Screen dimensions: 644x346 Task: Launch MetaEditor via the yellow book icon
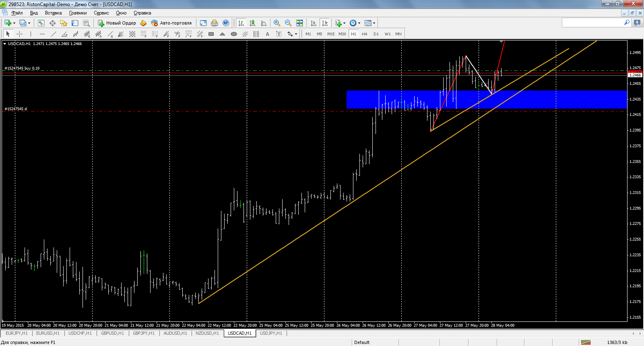pyautogui.click(x=143, y=23)
